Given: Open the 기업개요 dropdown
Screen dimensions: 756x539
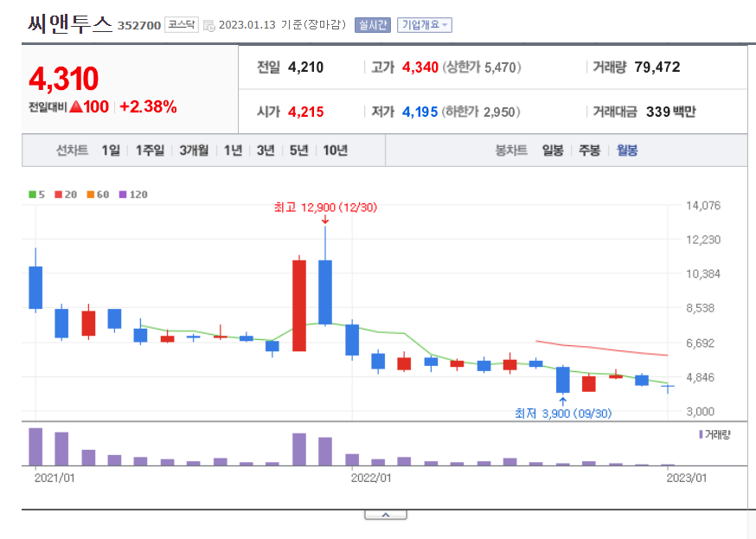Looking at the screenshot, I should tap(425, 25).
